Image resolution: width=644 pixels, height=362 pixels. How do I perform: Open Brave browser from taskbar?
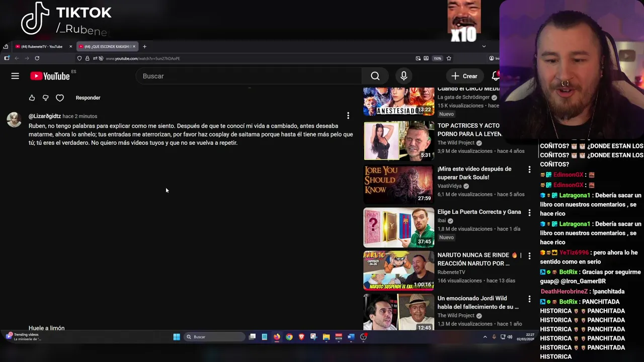[x=301, y=337]
